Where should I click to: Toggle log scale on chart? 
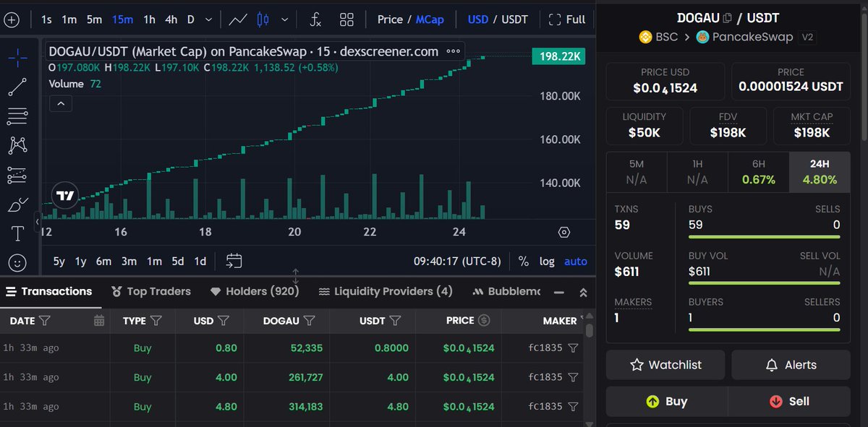tap(547, 261)
